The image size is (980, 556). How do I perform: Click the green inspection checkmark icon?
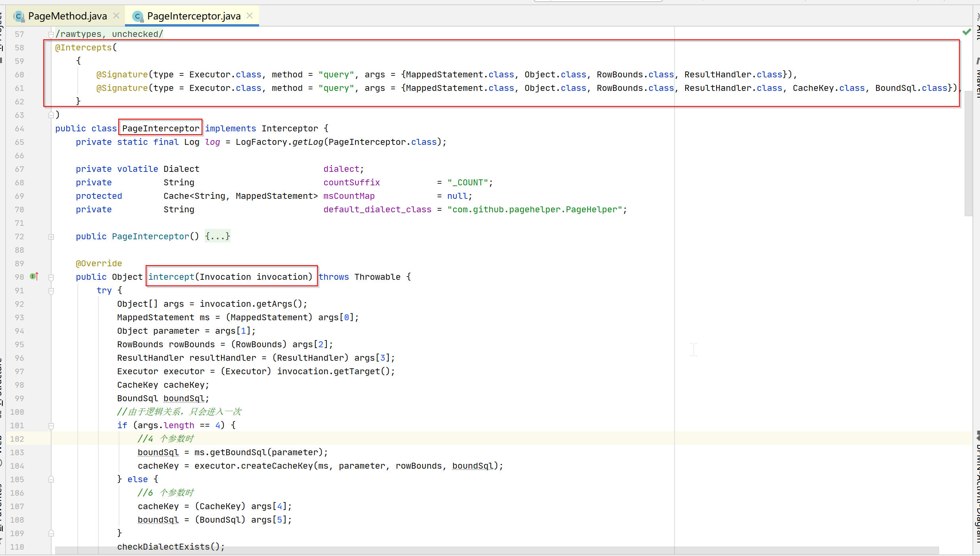pos(967,32)
